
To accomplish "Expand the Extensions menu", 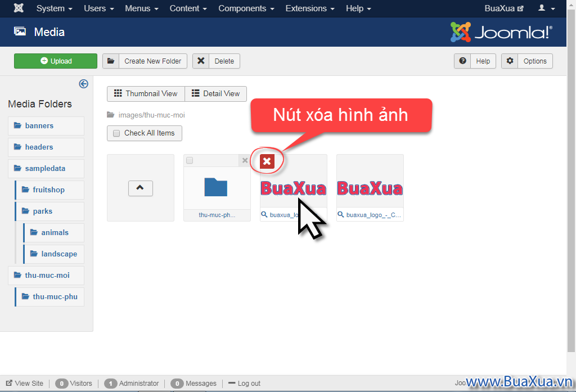I will (310, 8).
